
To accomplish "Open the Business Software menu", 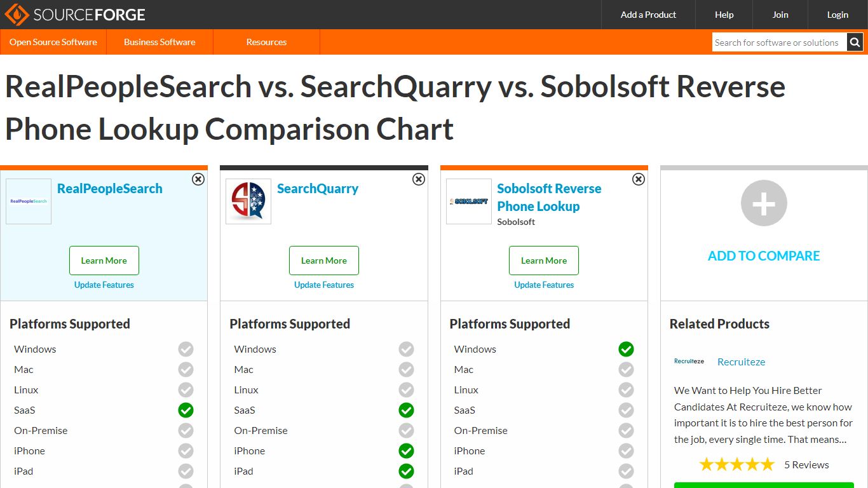I will coord(159,42).
